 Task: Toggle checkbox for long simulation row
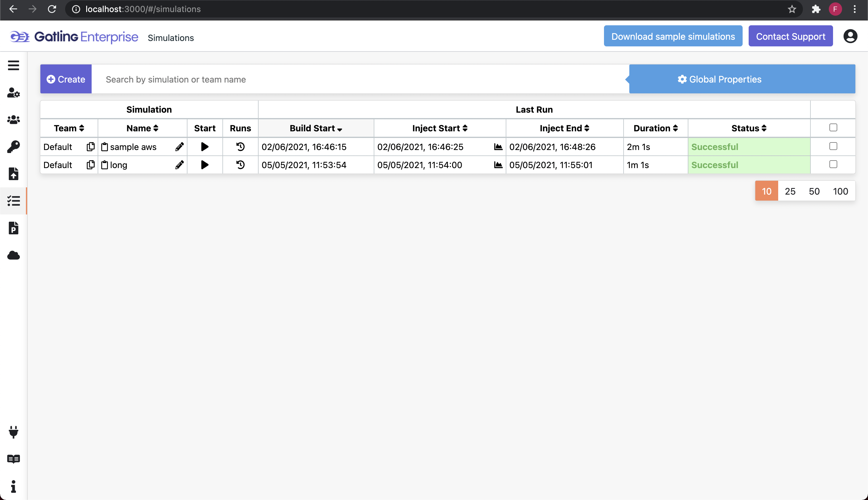point(833,164)
